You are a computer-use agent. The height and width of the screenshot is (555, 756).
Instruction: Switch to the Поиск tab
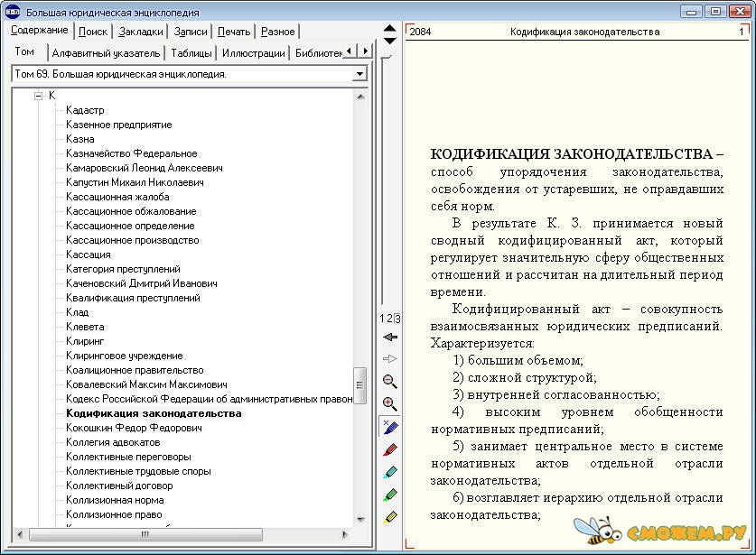tap(92, 32)
